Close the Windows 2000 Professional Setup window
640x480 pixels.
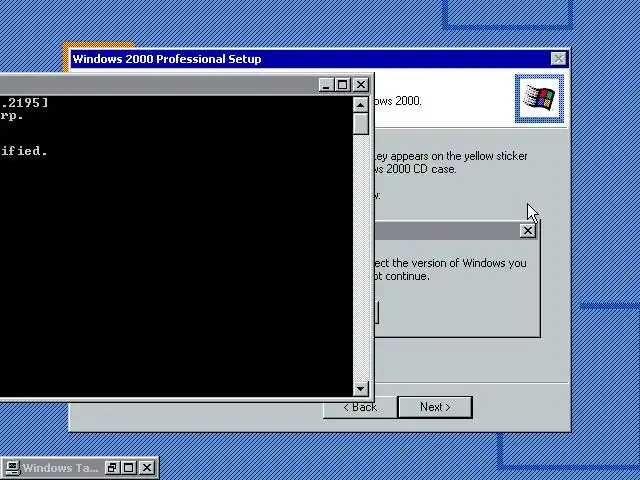558,59
